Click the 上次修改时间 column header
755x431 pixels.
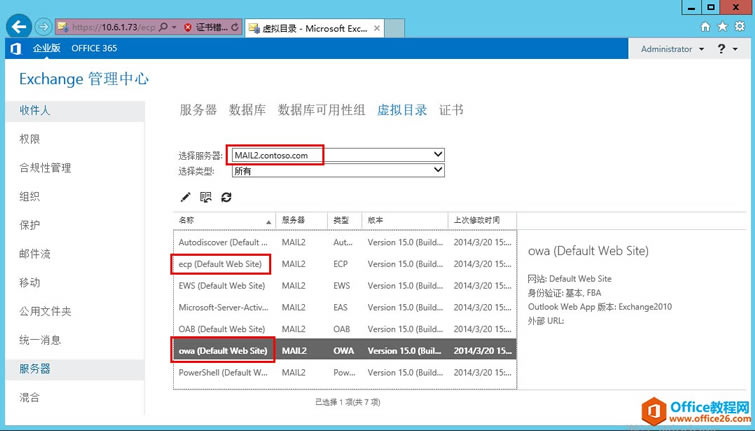[x=482, y=220]
